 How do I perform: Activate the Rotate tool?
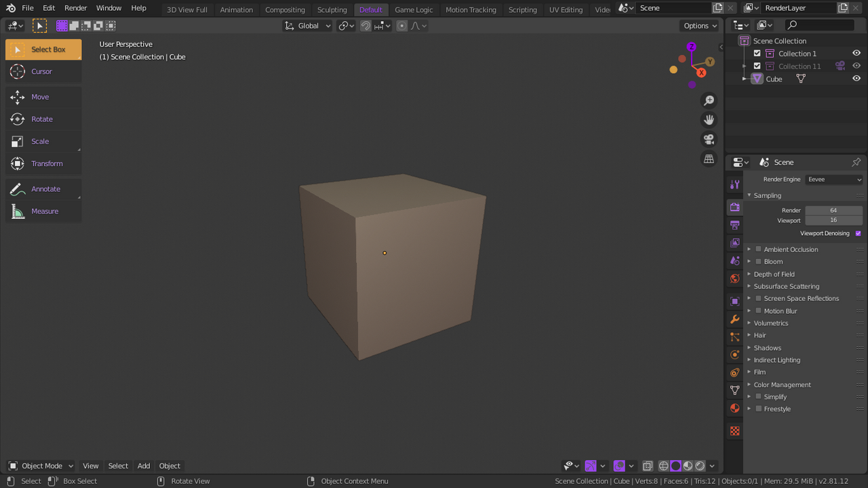43,119
